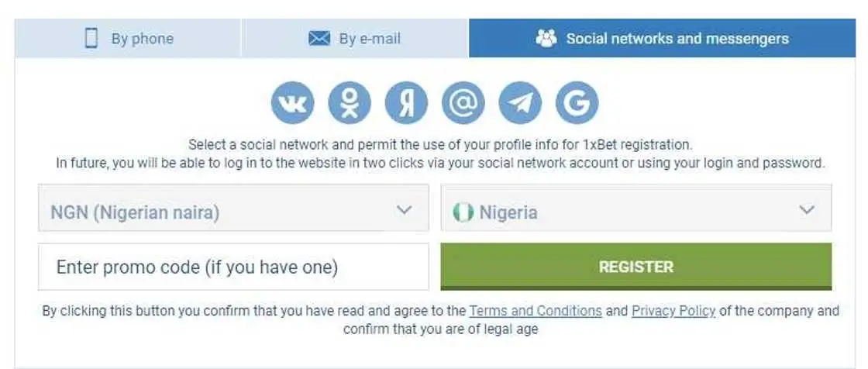Switch to the By phone tab
Image resolution: width=868 pixels, height=369 pixels.
tap(128, 38)
